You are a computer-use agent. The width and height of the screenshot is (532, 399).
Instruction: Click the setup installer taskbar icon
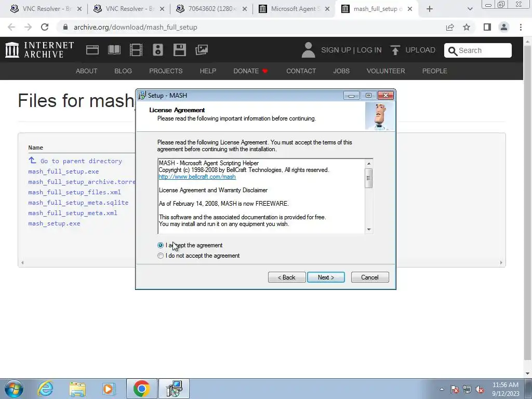coord(174,389)
